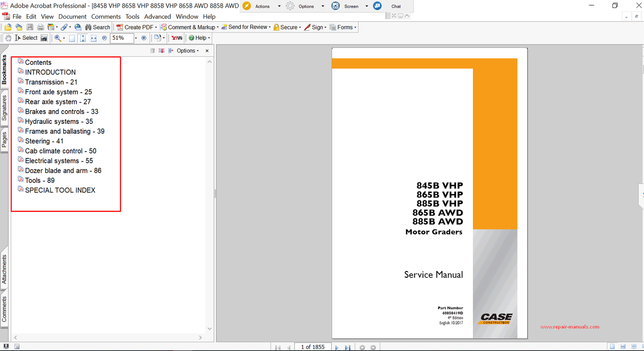
Task: Click the zoom in plus button
Action: 144,38
